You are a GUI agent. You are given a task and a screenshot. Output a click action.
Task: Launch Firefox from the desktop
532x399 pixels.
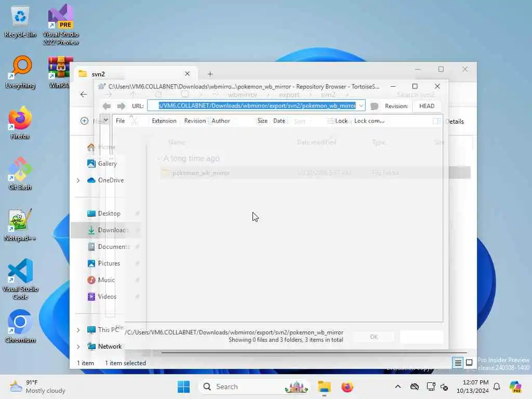click(x=20, y=123)
